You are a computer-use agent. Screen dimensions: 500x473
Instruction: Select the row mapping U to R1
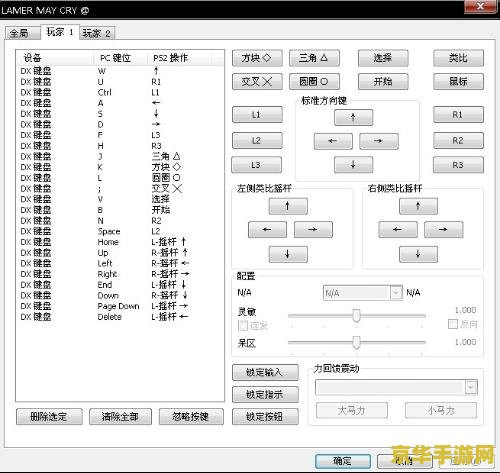point(120,82)
